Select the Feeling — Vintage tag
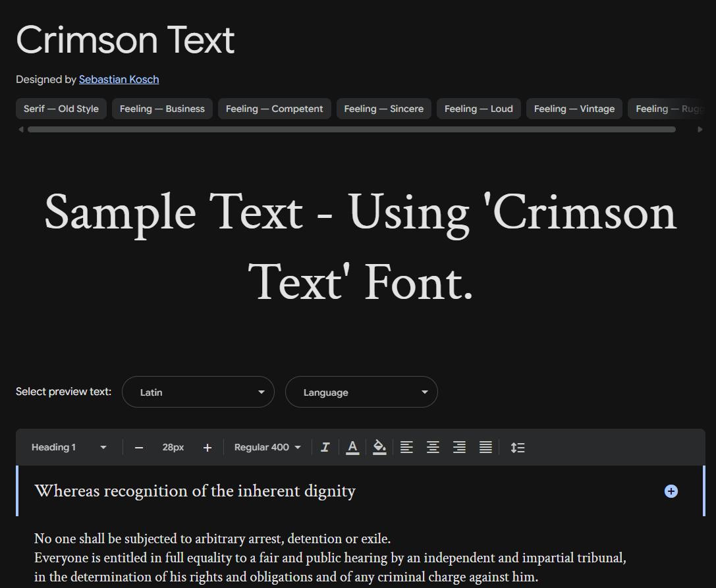The height and width of the screenshot is (588, 716). [574, 109]
